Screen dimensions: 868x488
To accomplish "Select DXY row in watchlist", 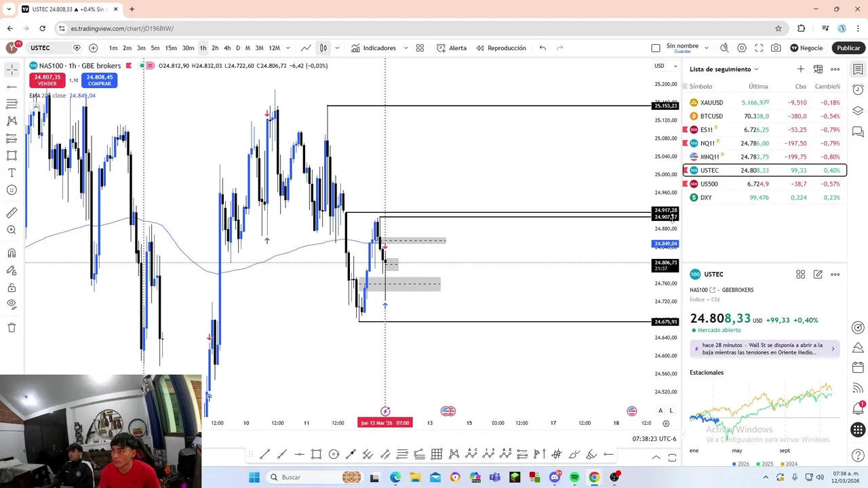I will 765,197.
